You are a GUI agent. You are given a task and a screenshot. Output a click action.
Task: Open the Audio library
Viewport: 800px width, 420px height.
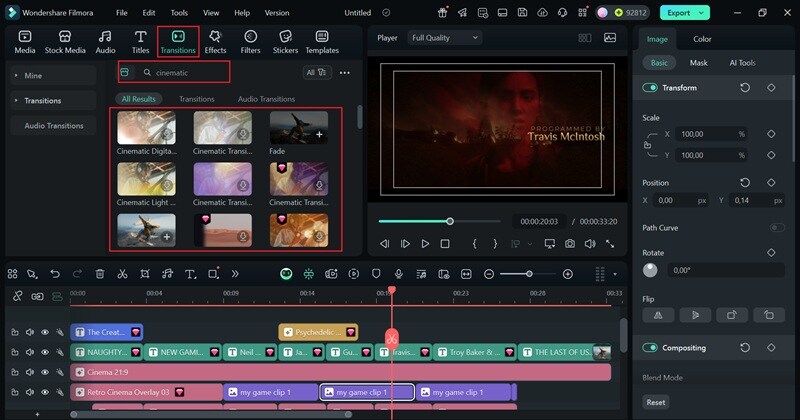click(105, 42)
